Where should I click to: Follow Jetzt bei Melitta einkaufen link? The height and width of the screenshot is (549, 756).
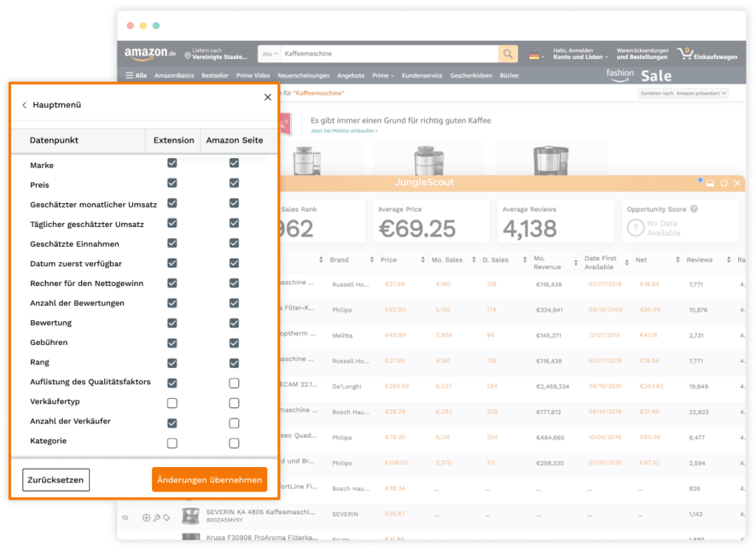click(x=344, y=131)
